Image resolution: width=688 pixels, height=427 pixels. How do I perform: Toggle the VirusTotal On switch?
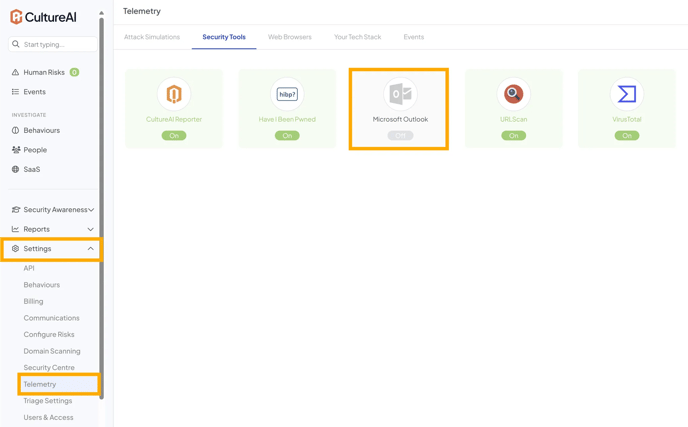click(627, 136)
